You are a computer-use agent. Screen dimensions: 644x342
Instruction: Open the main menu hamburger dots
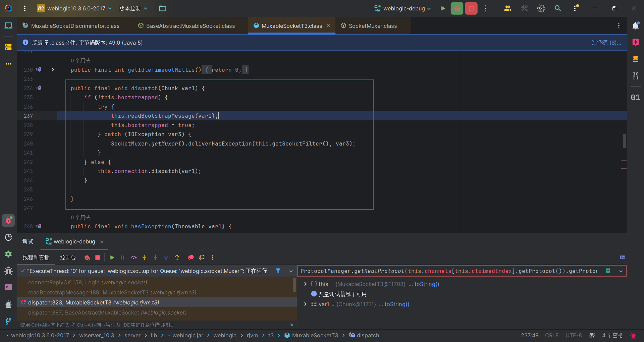coord(24,8)
